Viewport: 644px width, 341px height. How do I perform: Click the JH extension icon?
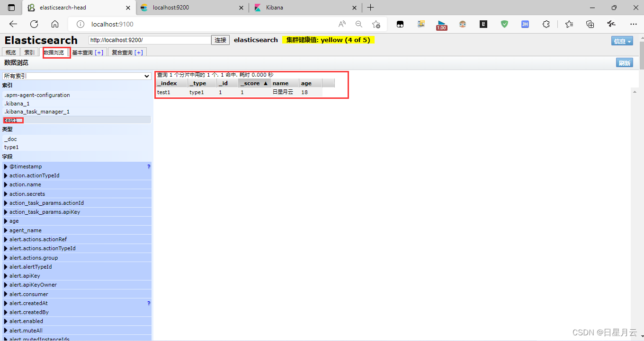point(525,24)
